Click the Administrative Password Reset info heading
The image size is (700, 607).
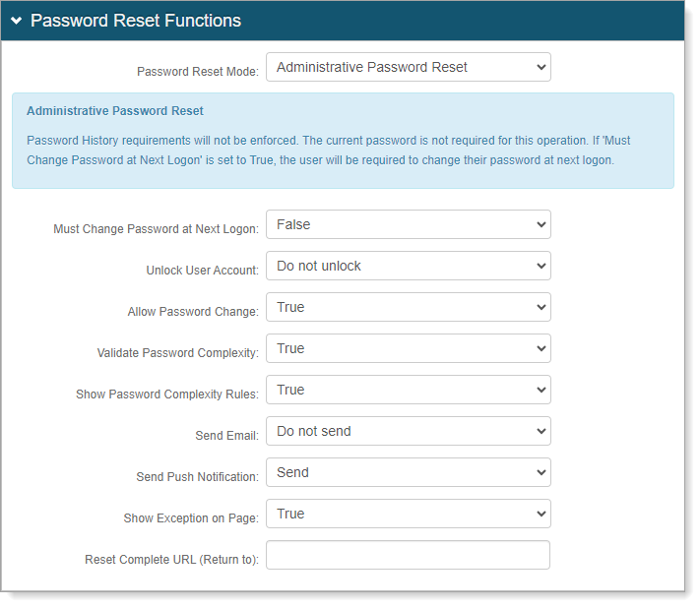point(115,110)
